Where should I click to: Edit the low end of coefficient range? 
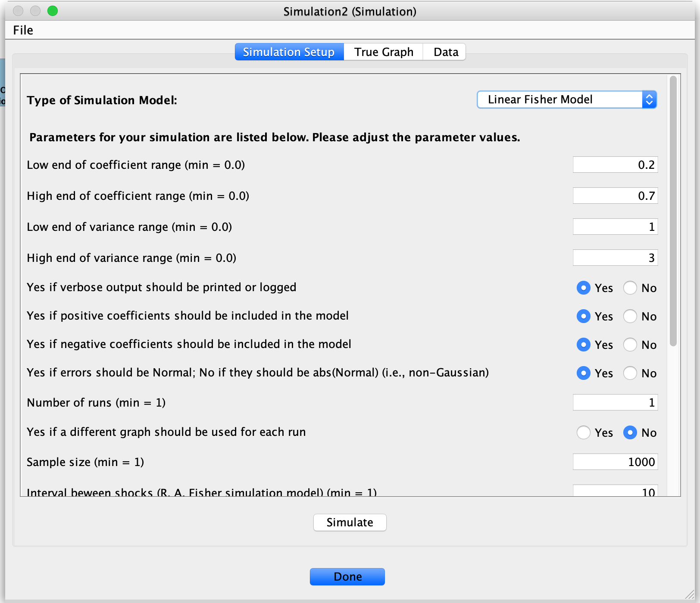tap(615, 164)
